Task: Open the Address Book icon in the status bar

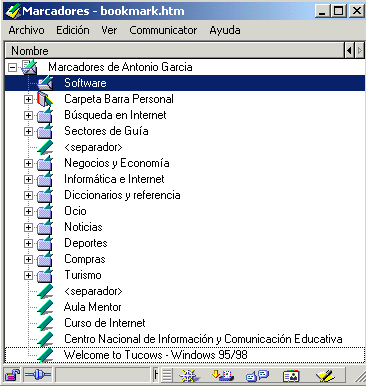Action: click(291, 376)
